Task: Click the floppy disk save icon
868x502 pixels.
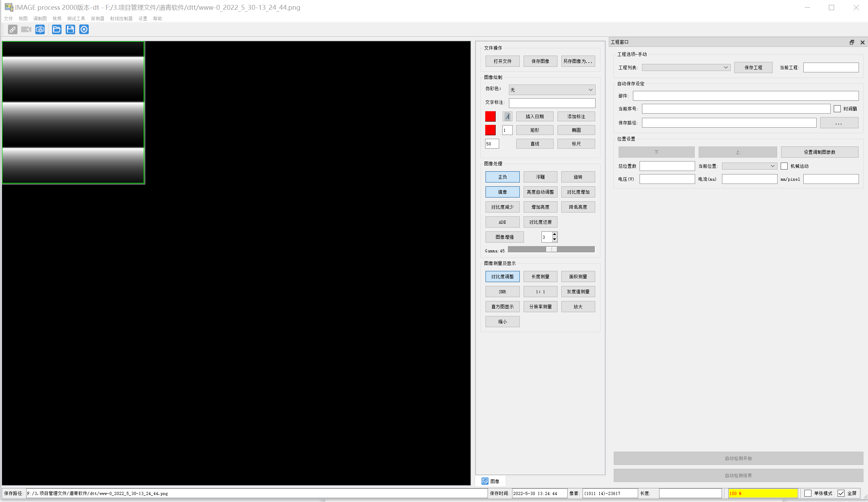Action: point(70,30)
